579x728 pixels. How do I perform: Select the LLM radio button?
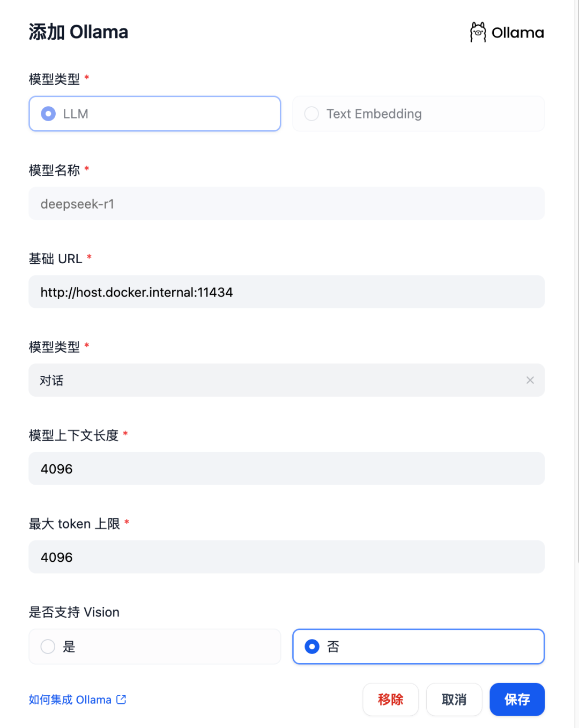click(48, 114)
